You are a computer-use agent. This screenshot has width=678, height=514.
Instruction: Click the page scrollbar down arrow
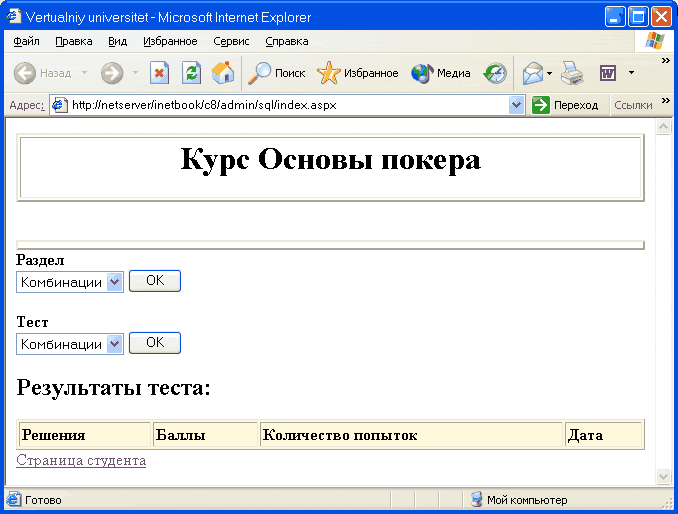tap(663, 476)
